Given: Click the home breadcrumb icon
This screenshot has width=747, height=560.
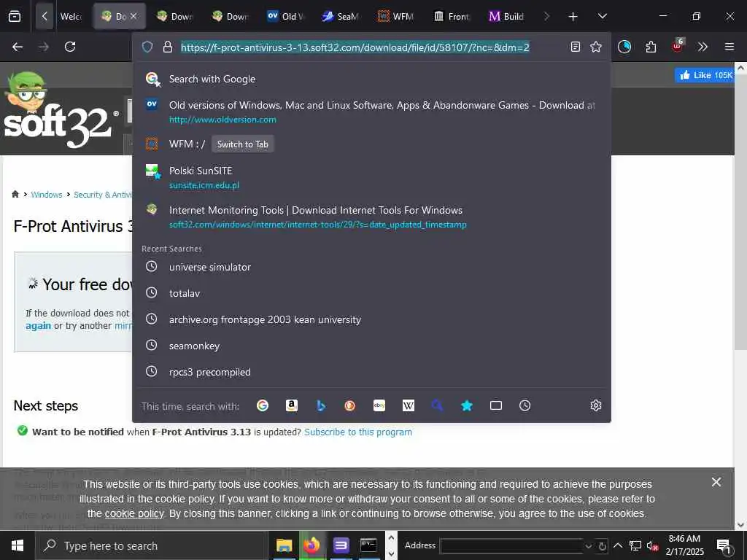Looking at the screenshot, I should (15, 194).
